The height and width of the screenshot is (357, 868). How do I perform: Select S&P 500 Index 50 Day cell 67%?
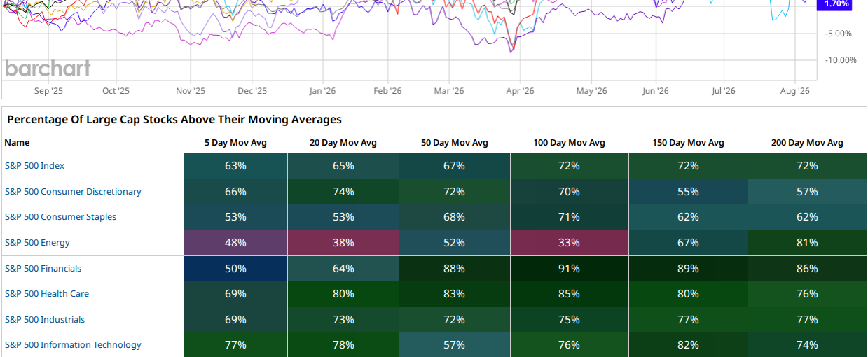(454, 166)
